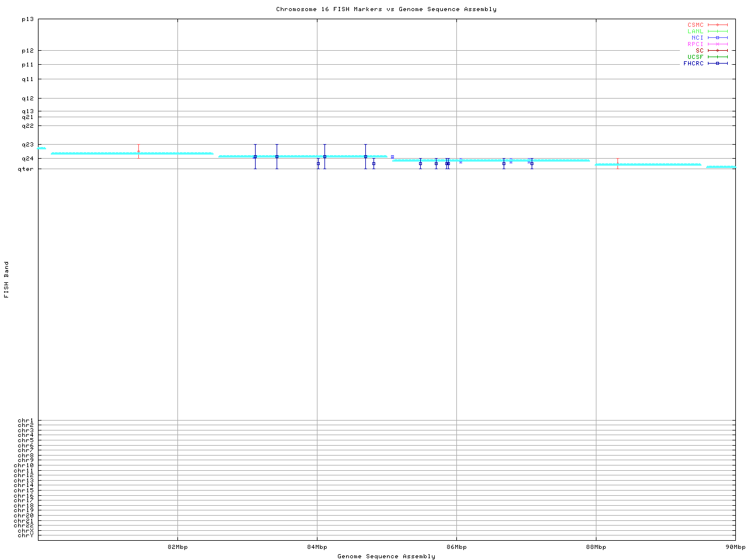Select the chr11 axis label
The height and width of the screenshot is (560, 747).
click(x=24, y=471)
